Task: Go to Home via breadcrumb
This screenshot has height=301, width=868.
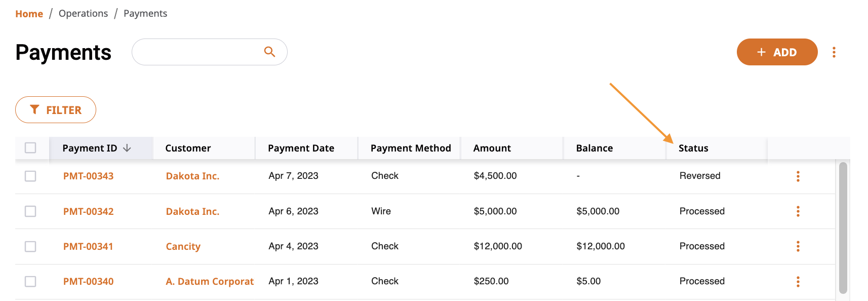Action: 29,14
